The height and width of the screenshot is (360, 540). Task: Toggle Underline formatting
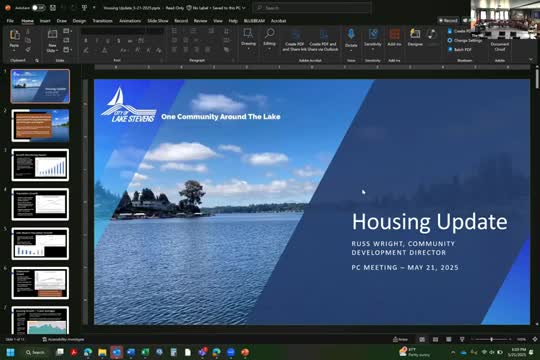[108, 41]
